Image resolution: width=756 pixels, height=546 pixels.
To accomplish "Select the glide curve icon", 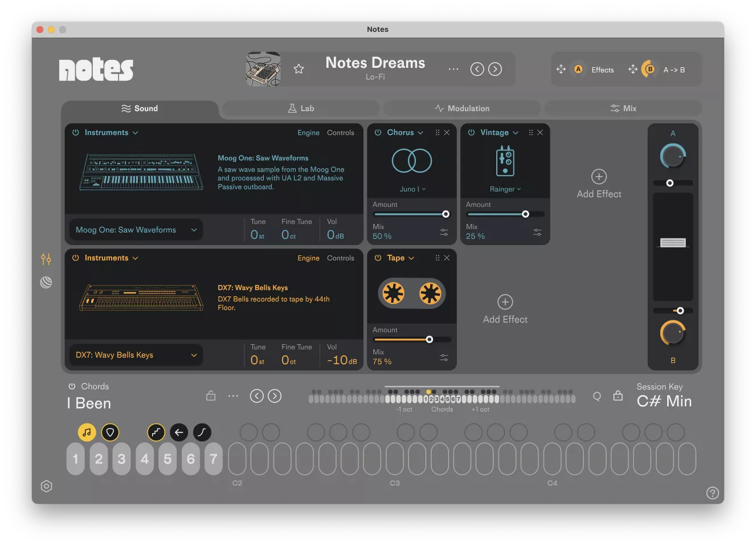I will tap(202, 432).
